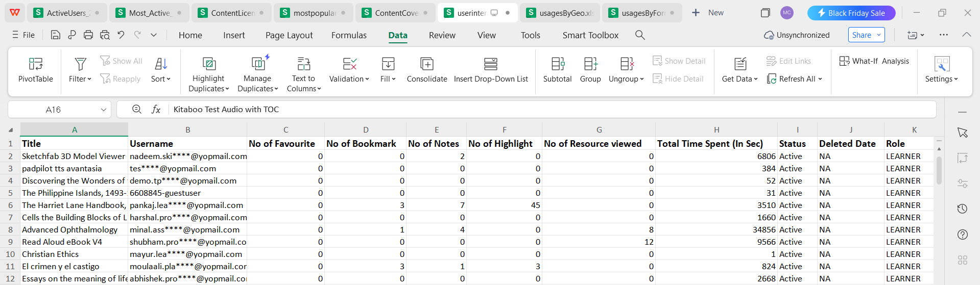Click Insert Drop-Down List icon

pyautogui.click(x=490, y=64)
